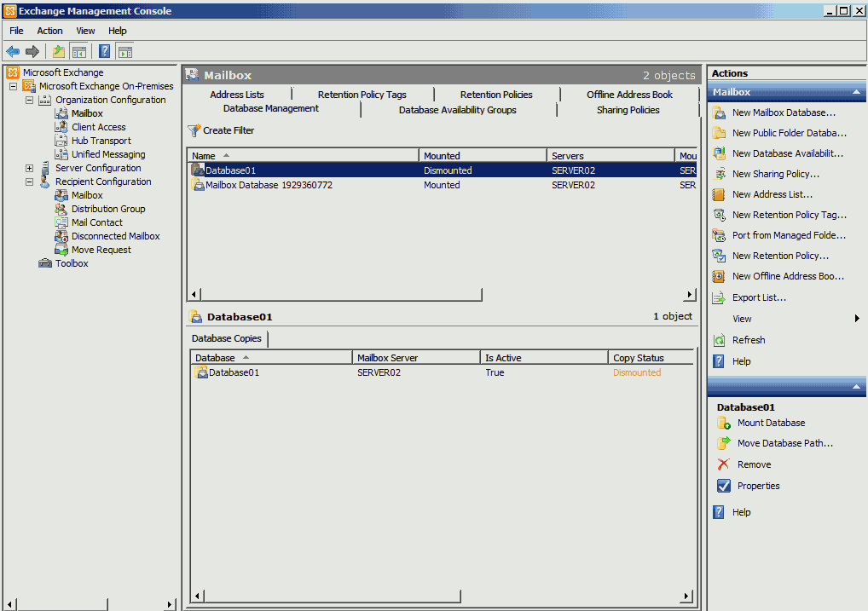The height and width of the screenshot is (611, 868).
Task: Click the console tree right scroll arrow
Action: pos(171,604)
